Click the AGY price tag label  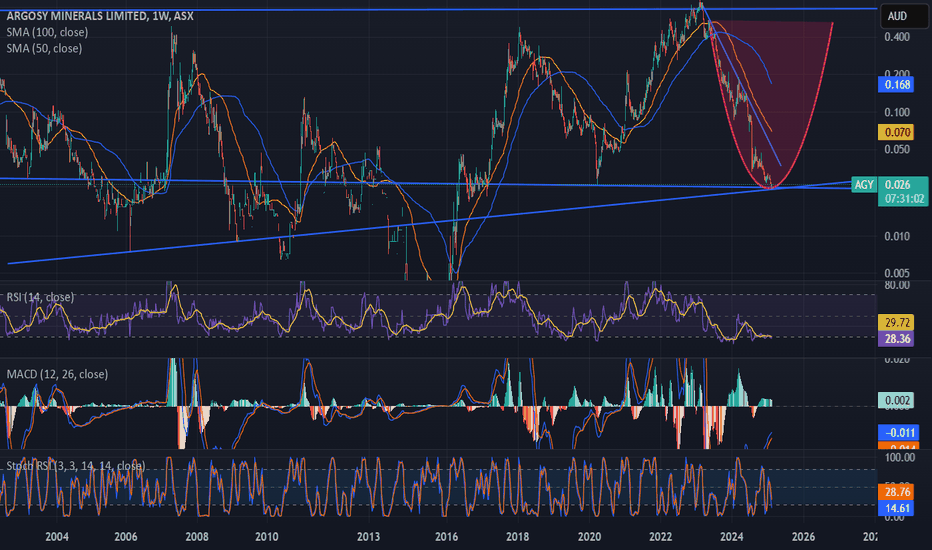pos(864,184)
